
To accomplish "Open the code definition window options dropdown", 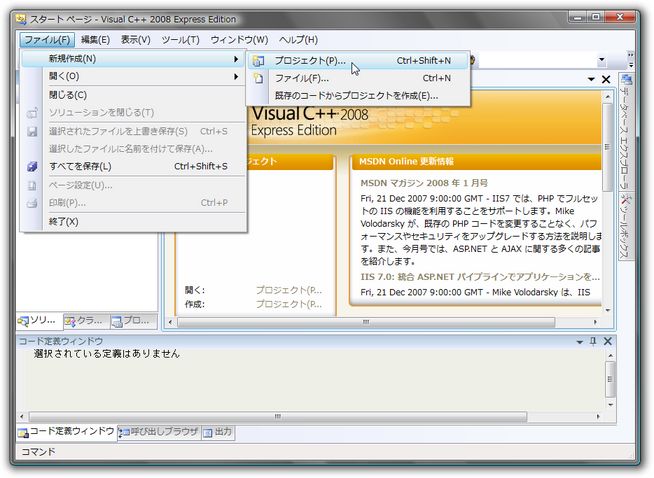I will [579, 342].
